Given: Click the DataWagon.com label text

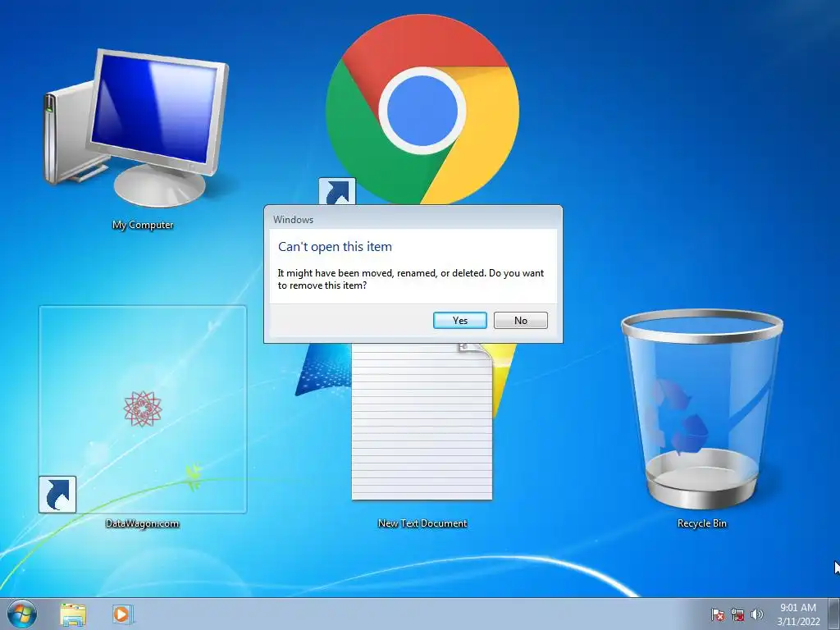Looking at the screenshot, I should coord(142,523).
